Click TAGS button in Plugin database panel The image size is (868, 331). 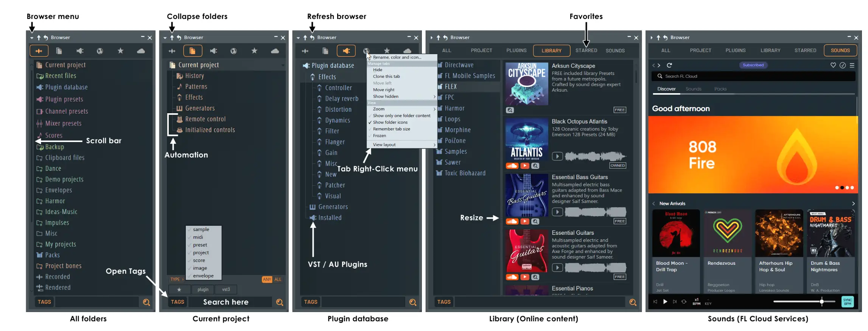(311, 302)
